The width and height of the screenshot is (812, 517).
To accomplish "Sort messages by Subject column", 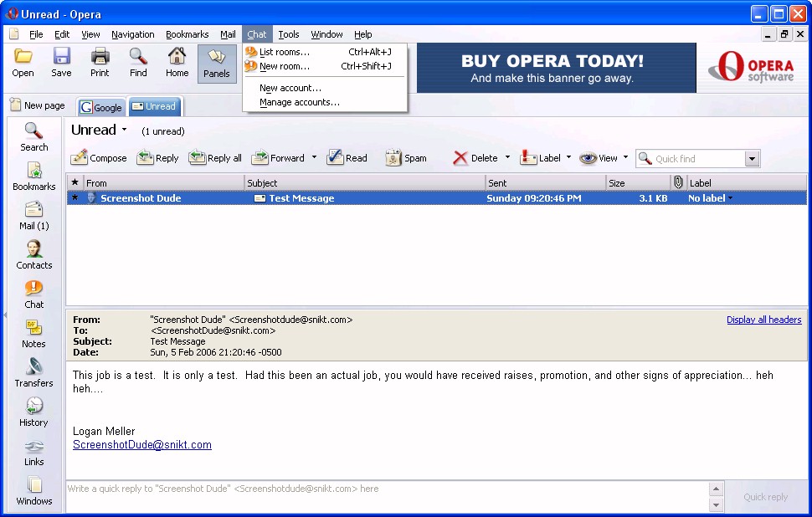I will pos(365,182).
